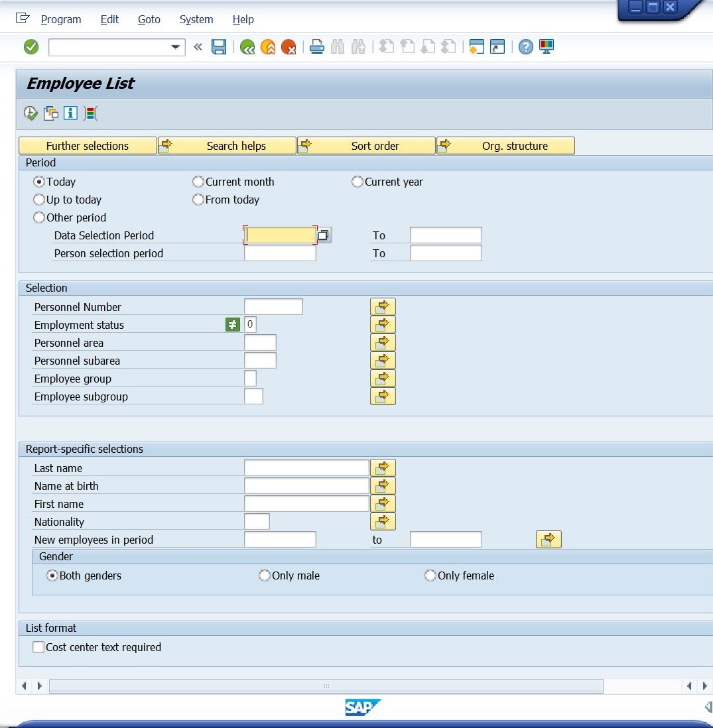The height and width of the screenshot is (728, 713).
Task: Click the Further selections button
Action: coord(88,145)
